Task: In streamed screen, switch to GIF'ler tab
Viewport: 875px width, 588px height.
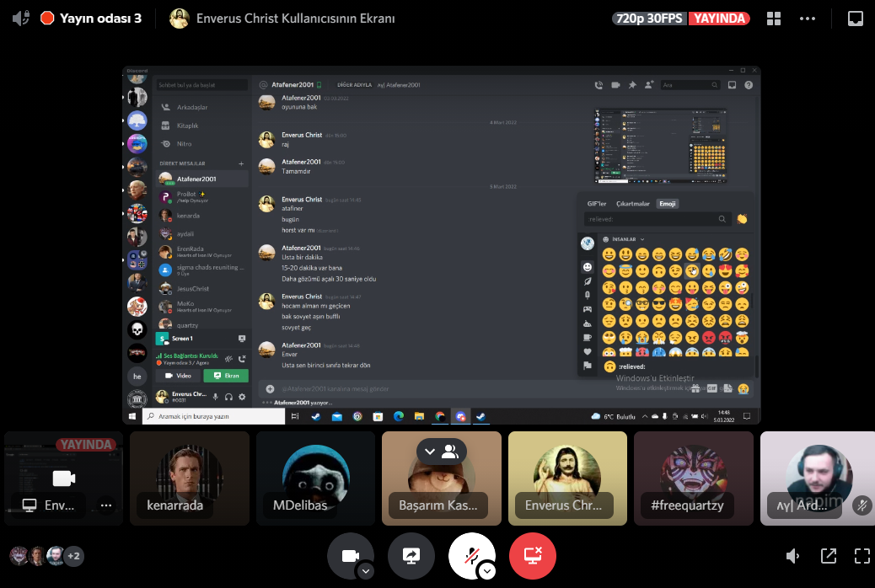Action: click(x=597, y=204)
